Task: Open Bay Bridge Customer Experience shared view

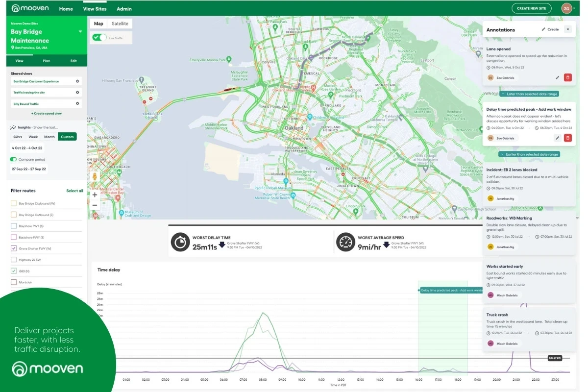Action: point(47,81)
